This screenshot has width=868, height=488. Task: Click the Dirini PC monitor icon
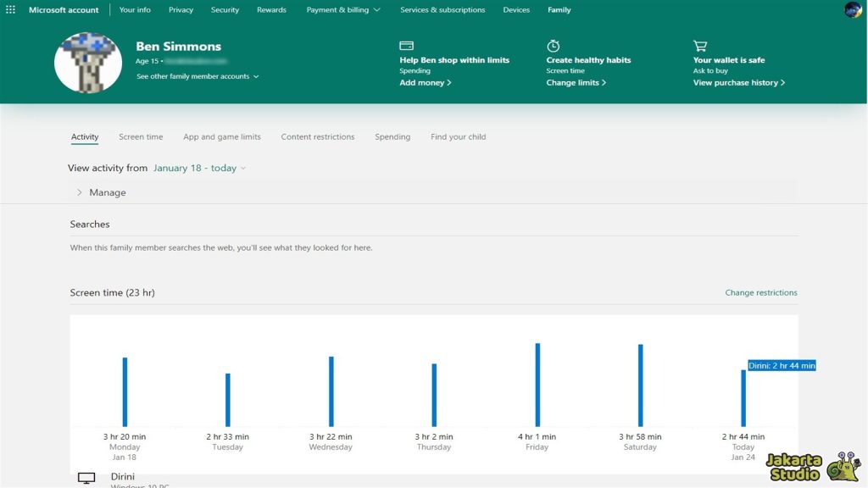pos(86,479)
